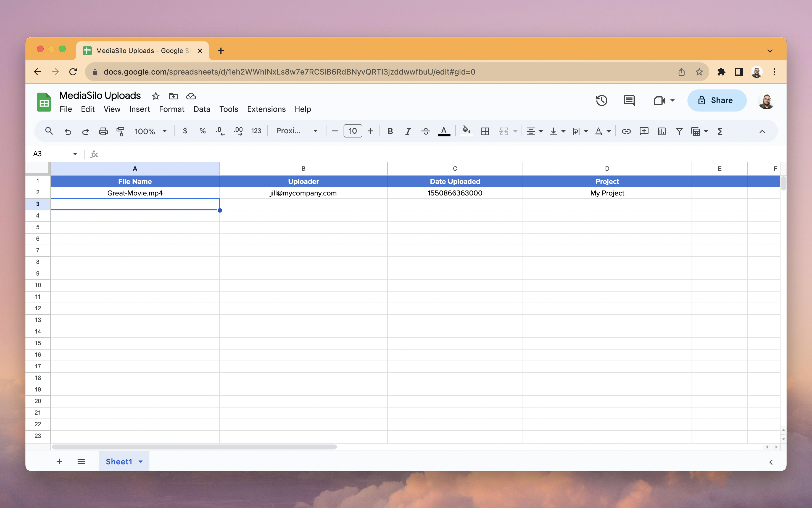812x508 pixels.
Task: Click the decrease decimal places icon
Action: point(220,131)
